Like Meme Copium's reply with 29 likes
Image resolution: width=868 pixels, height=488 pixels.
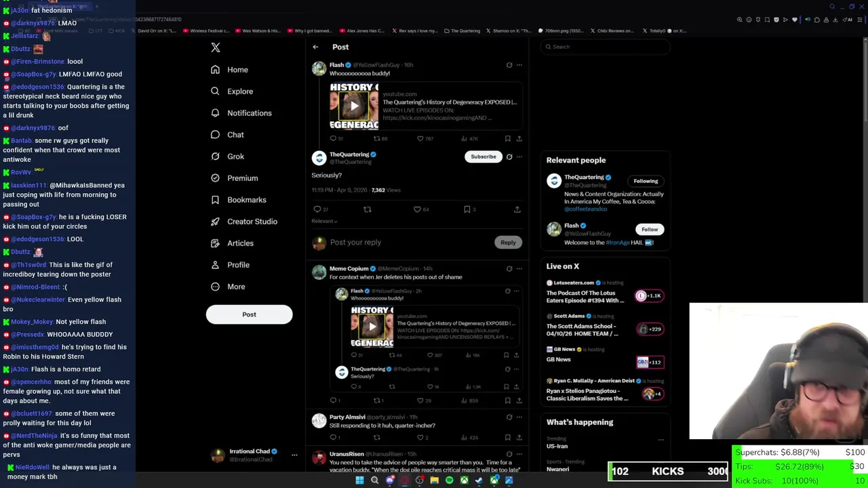pyautogui.click(x=424, y=401)
